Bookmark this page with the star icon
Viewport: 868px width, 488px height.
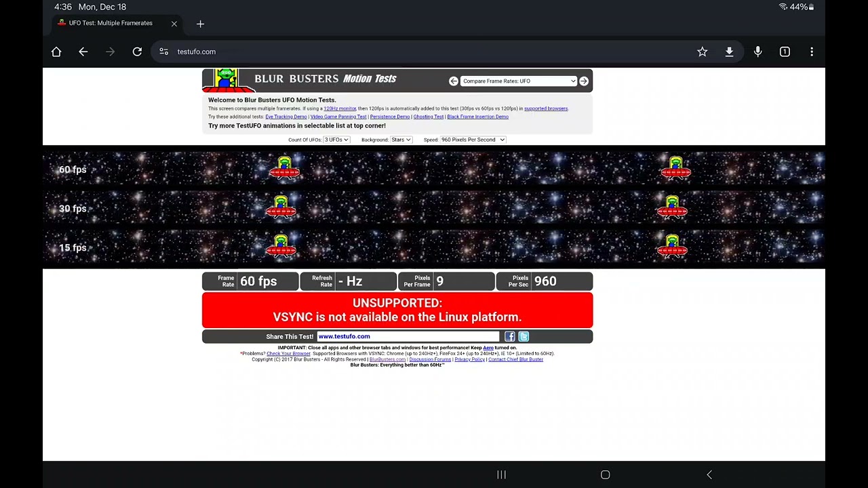click(x=703, y=52)
